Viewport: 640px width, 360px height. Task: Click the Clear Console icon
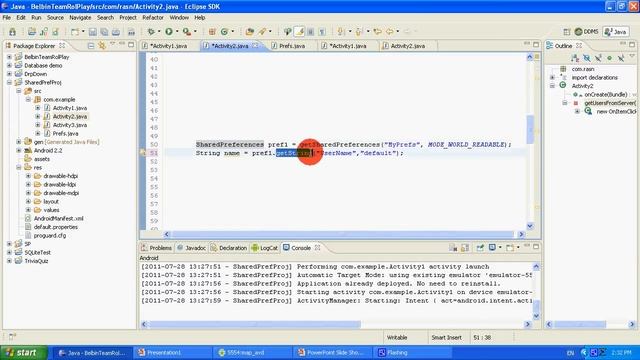point(453,247)
